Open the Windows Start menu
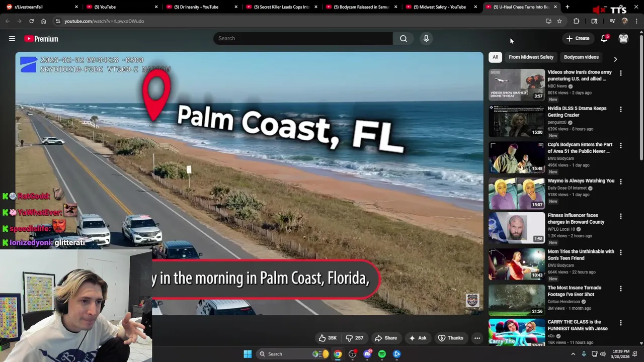The image size is (644, 362). (x=248, y=354)
